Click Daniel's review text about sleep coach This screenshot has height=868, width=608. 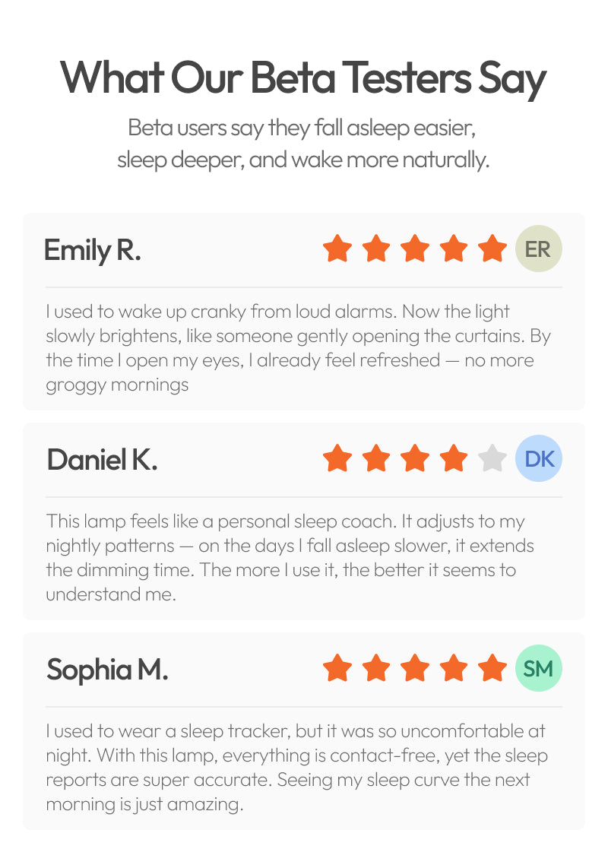click(x=290, y=557)
